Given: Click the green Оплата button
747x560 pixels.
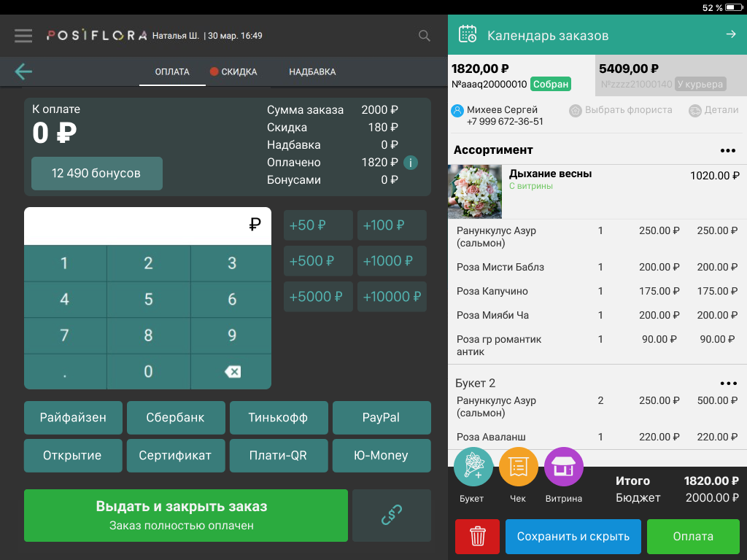Looking at the screenshot, I should [x=693, y=537].
